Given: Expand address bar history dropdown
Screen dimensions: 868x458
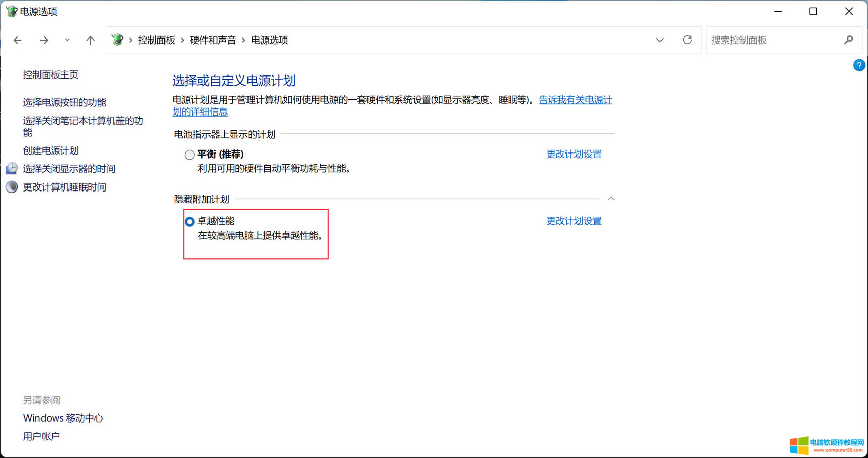Looking at the screenshot, I should tap(659, 40).
